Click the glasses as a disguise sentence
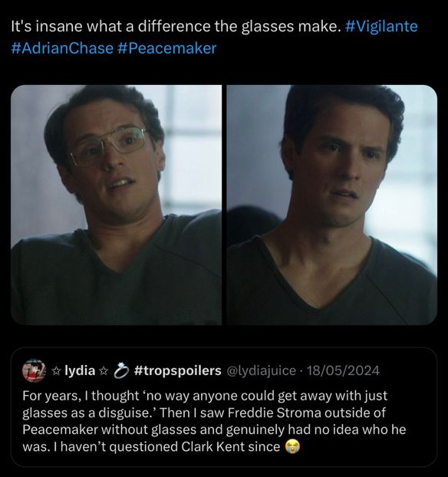 pos(90,413)
